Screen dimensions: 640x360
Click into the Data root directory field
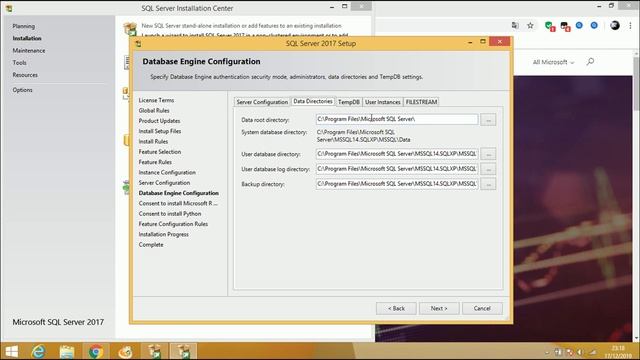(x=397, y=119)
